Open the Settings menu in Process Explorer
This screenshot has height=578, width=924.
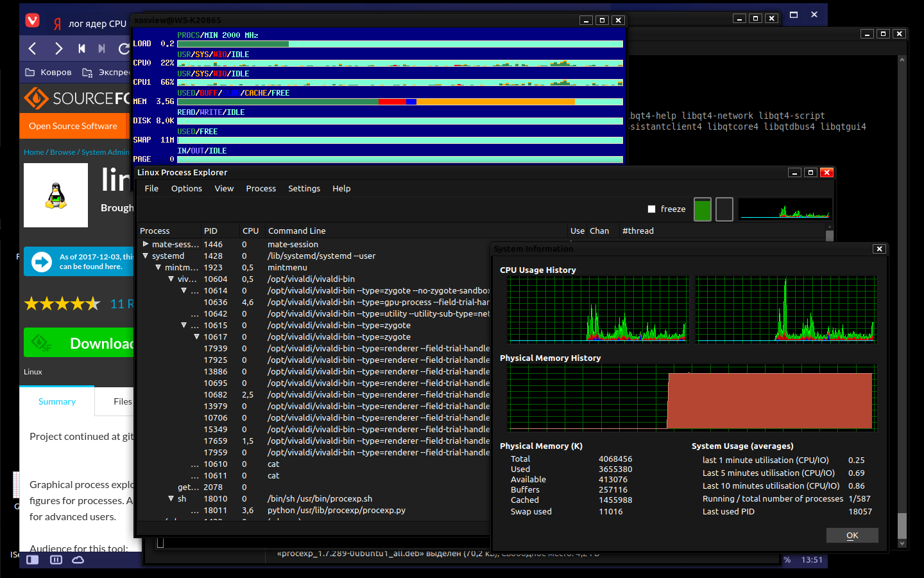click(x=304, y=188)
